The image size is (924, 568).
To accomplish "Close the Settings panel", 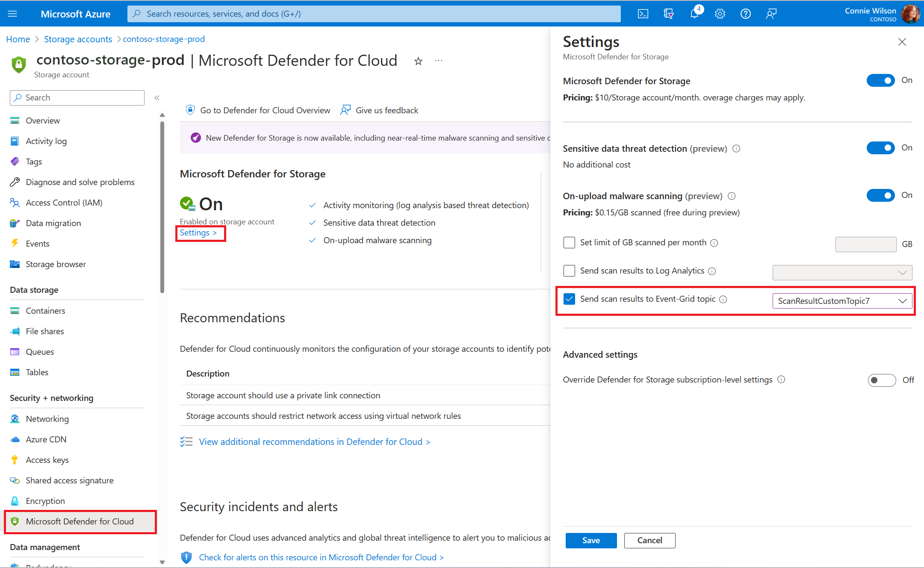I will point(902,42).
